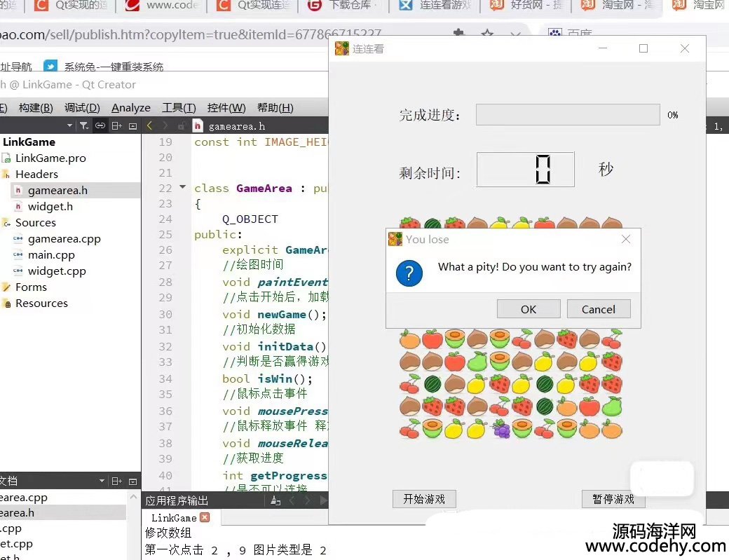The height and width of the screenshot is (560, 729).
Task: Click the remaining time LCD display
Action: (525, 169)
